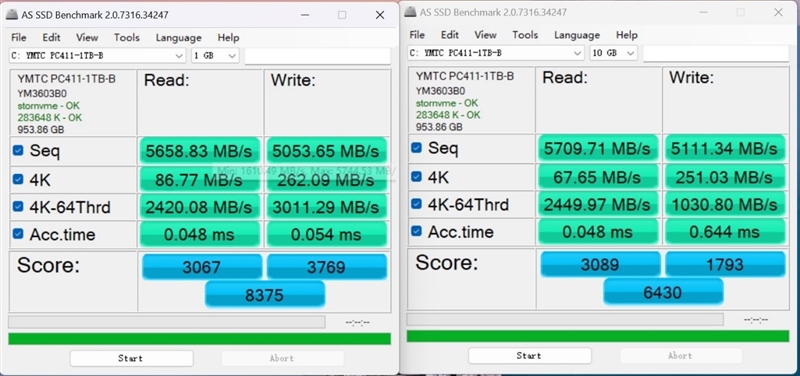Toggle 4K-64Thrd checkbox in right window
Image resolution: width=800 pixels, height=376 pixels.
[416, 205]
